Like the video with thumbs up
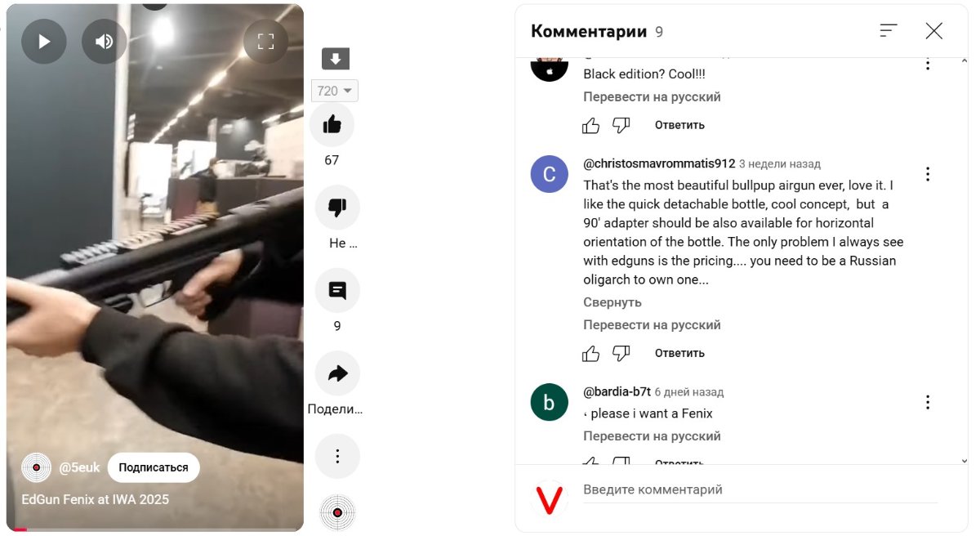 coord(332,124)
